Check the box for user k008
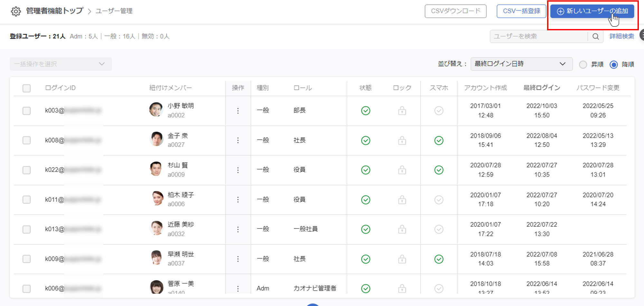The height and width of the screenshot is (306, 644). click(27, 141)
